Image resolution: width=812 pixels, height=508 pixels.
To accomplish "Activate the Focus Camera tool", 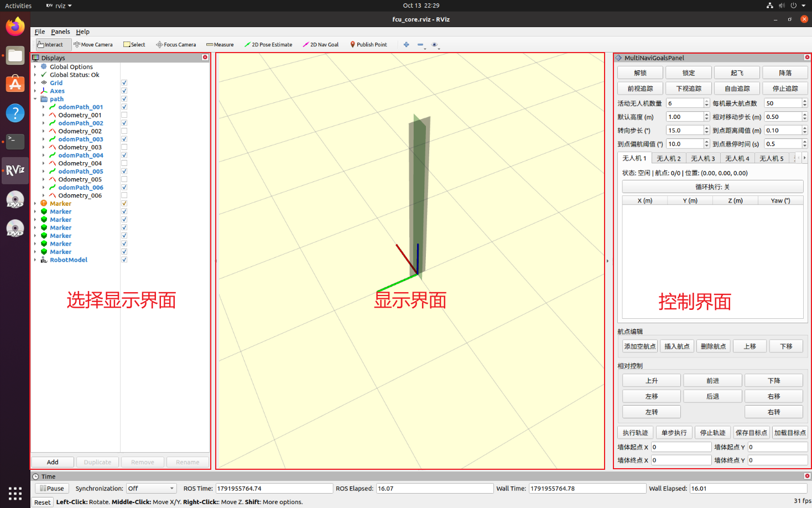I will point(176,45).
